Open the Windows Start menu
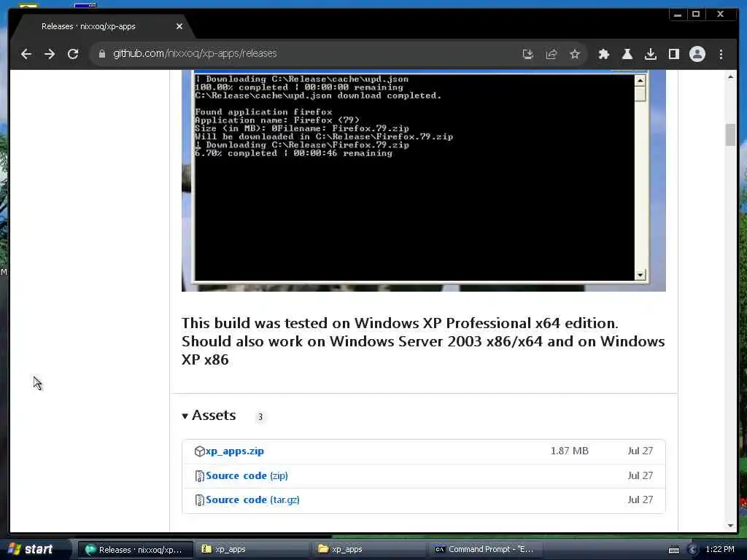Screen dimensions: 747x560 [31, 549]
